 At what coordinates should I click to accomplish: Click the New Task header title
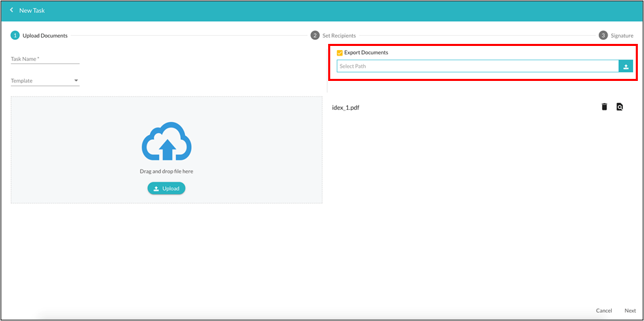(32, 10)
